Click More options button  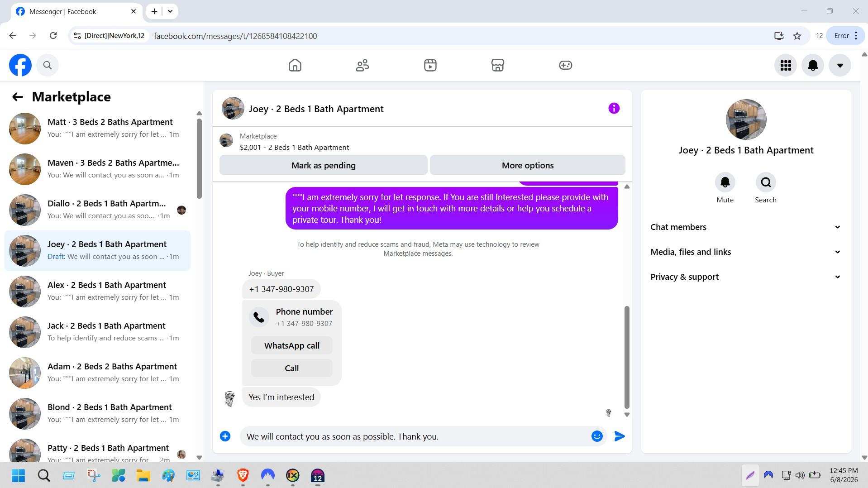click(x=527, y=165)
